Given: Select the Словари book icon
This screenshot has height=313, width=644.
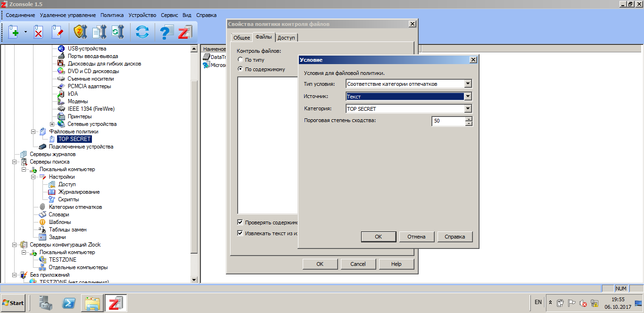Looking at the screenshot, I should (42, 214).
